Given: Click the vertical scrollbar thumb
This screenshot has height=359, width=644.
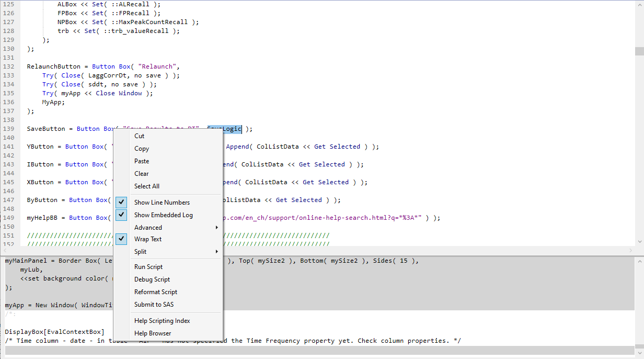Looking at the screenshot, I should point(639,51).
